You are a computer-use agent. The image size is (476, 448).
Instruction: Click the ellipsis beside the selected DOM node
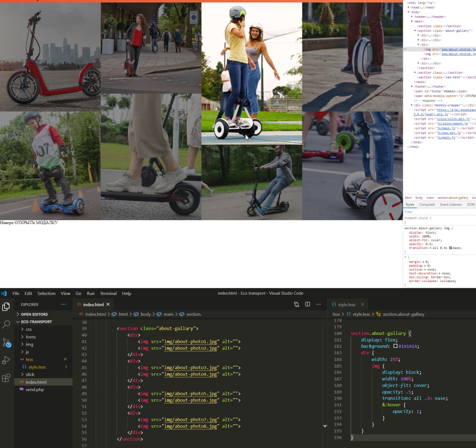tap(405, 49)
